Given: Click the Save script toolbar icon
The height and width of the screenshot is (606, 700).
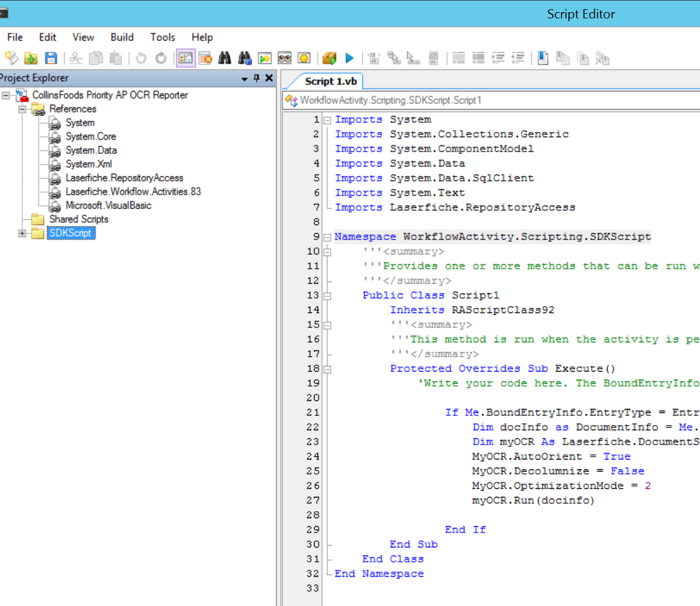Looking at the screenshot, I should point(51,58).
